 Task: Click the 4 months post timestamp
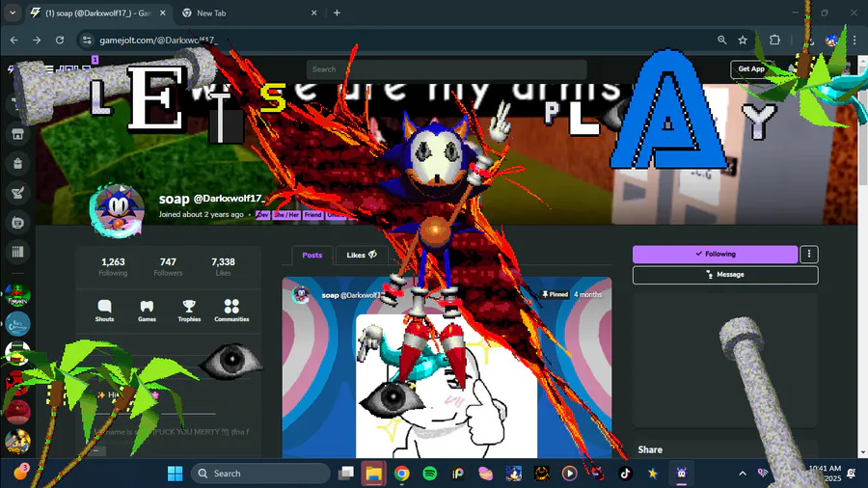coord(588,295)
